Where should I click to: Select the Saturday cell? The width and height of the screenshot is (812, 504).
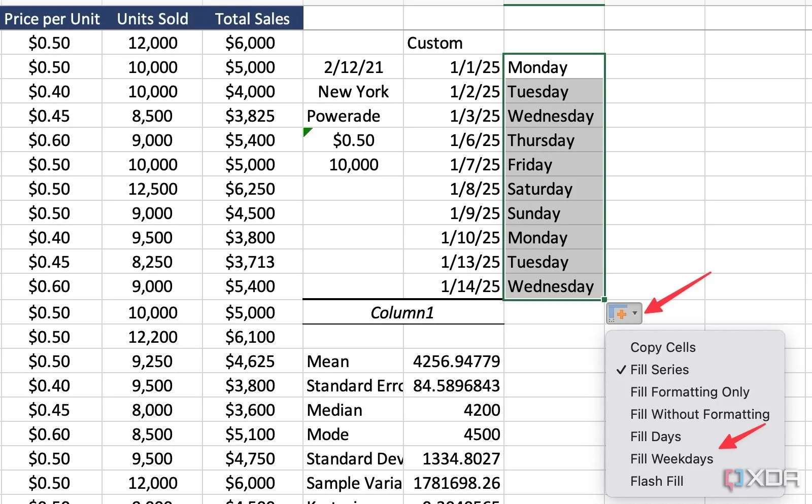pyautogui.click(x=553, y=189)
